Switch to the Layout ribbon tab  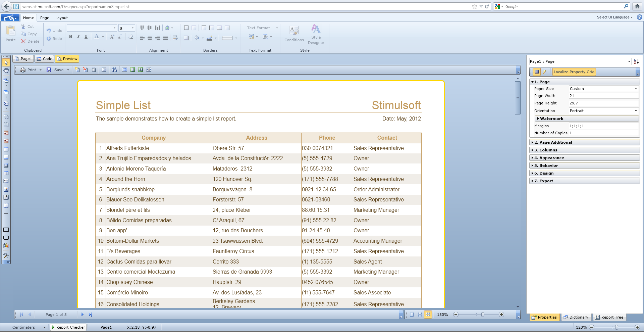[x=61, y=18]
